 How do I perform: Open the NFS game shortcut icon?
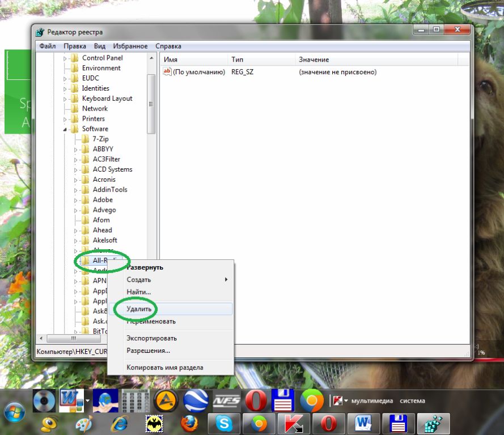coord(227,401)
